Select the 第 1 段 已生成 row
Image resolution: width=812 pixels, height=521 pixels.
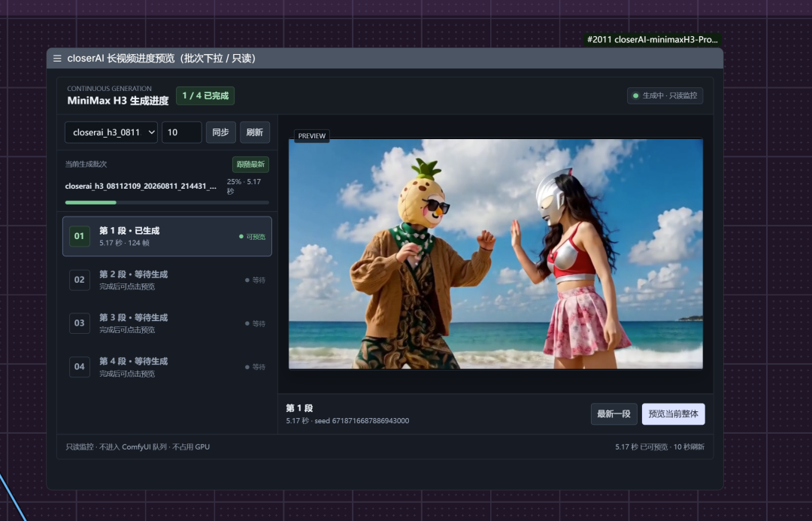pyautogui.click(x=167, y=236)
